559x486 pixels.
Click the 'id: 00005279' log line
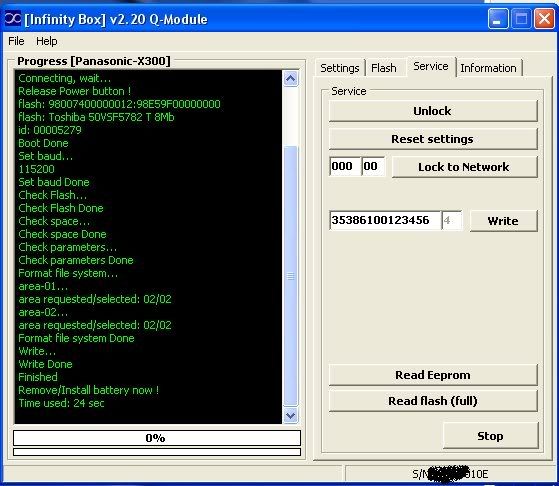click(x=50, y=130)
